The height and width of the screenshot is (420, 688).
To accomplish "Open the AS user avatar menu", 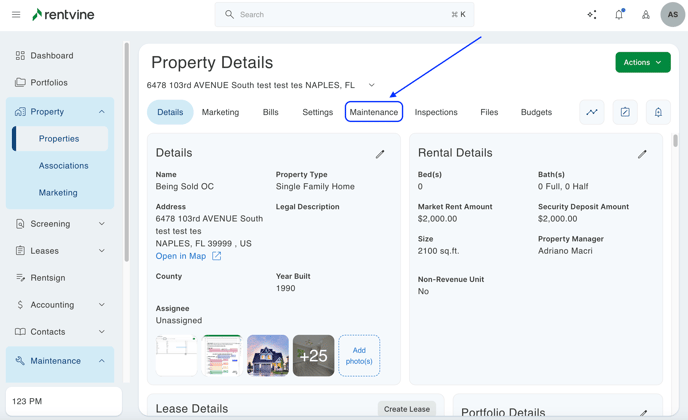I will 672,15.
